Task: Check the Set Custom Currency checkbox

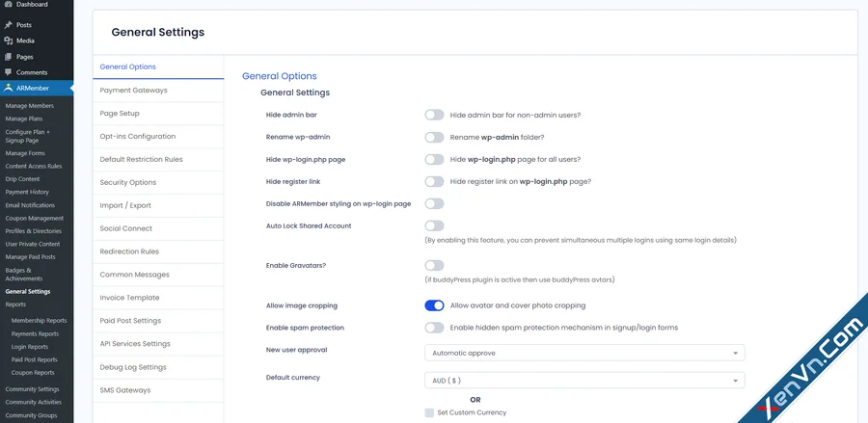Action: coord(429,412)
